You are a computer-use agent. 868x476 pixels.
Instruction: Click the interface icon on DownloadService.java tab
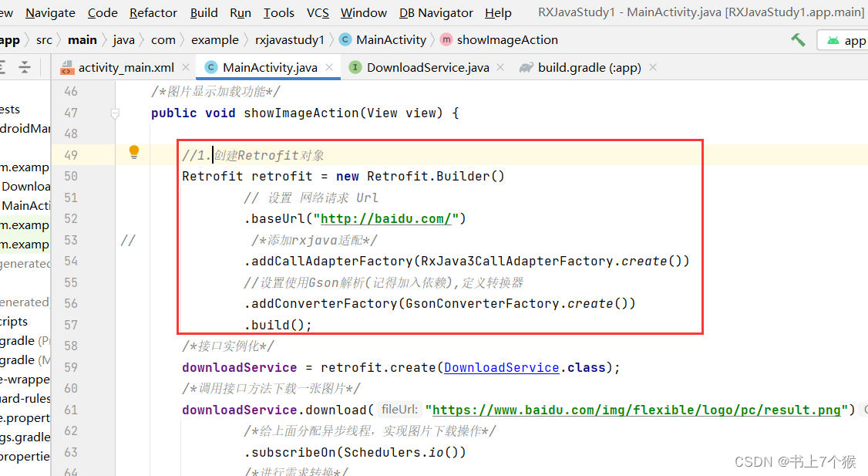[x=354, y=67]
